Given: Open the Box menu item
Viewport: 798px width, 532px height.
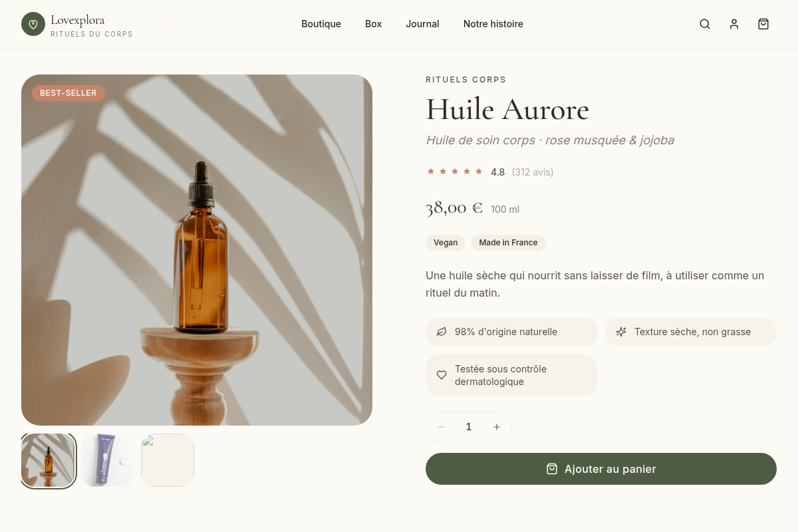Looking at the screenshot, I should coord(374,24).
